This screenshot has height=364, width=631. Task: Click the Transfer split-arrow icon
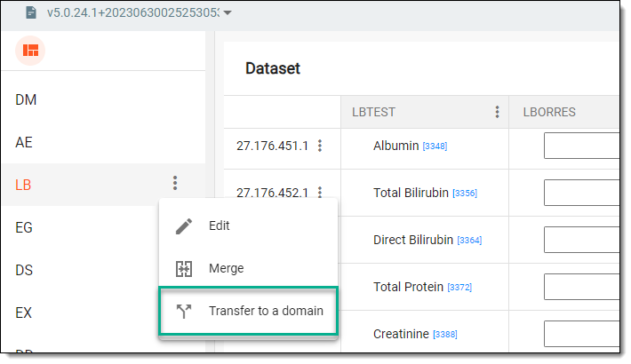[x=184, y=312]
